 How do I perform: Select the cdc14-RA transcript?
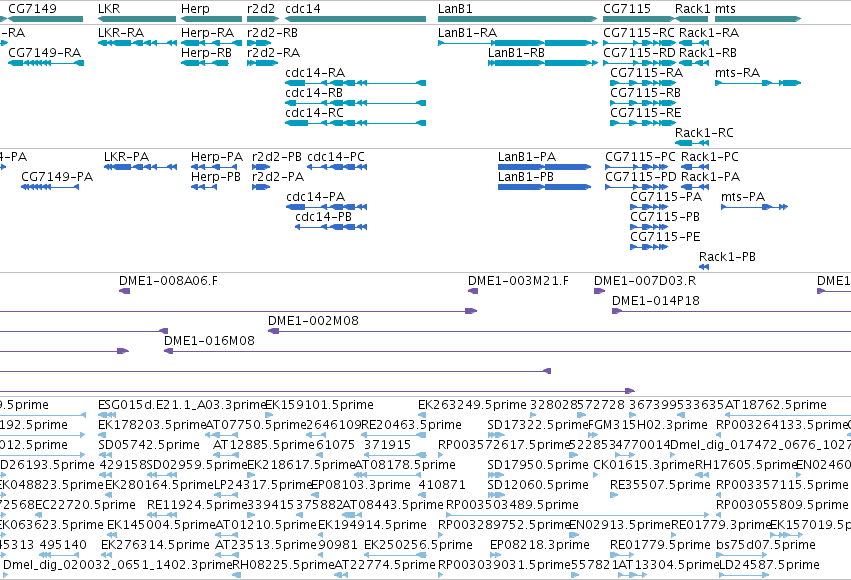tap(355, 83)
